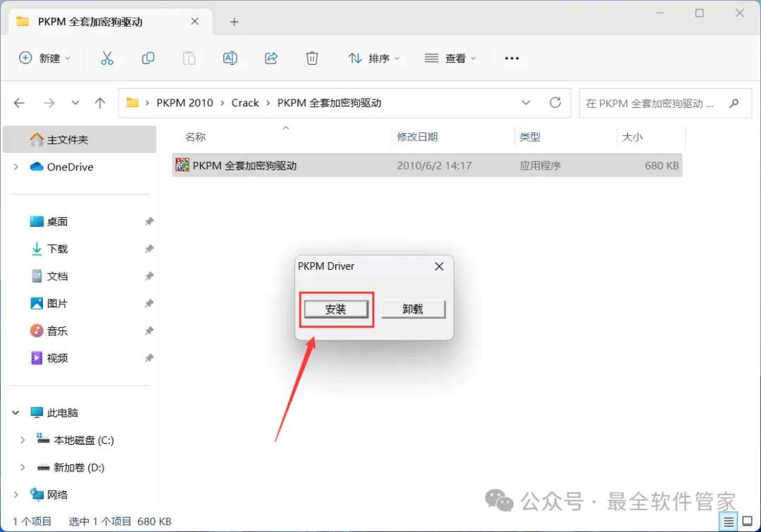761x532 pixels.
Task: Expand the address bar history dropdown
Action: point(526,103)
